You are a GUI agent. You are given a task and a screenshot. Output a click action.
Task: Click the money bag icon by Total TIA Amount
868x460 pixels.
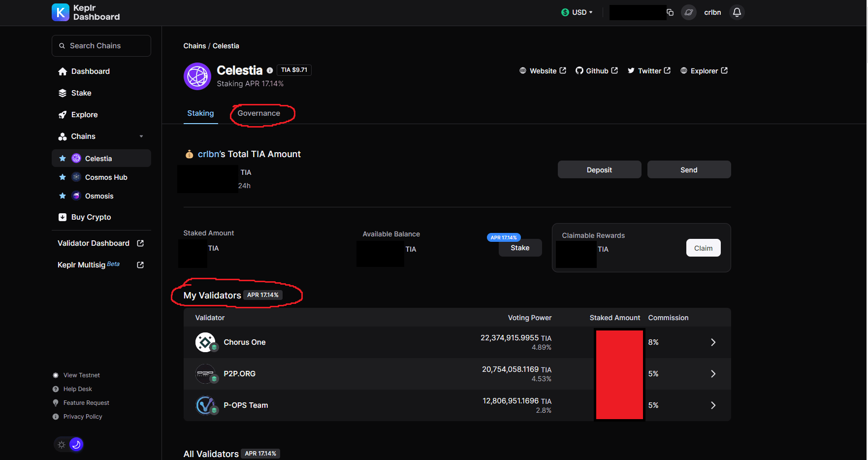(x=189, y=154)
